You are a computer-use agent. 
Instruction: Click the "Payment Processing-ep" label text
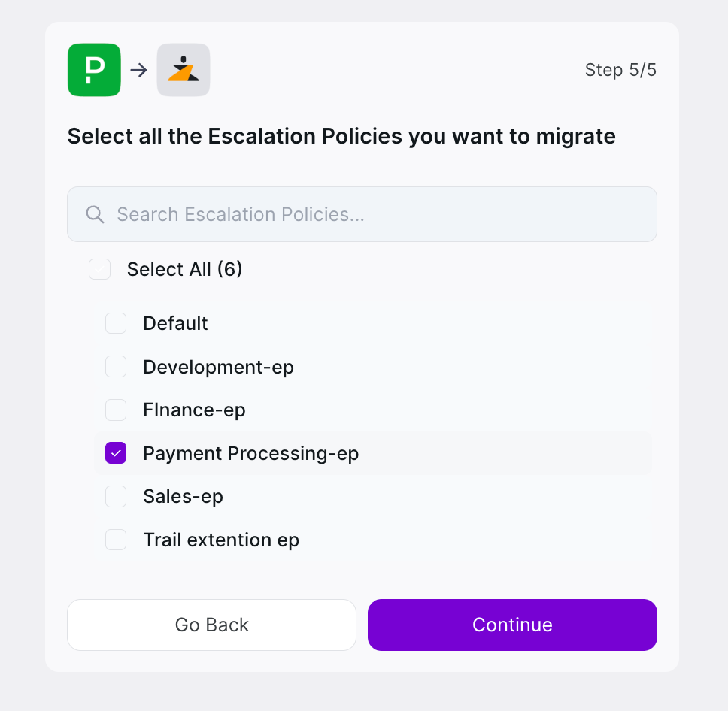pyautogui.click(x=250, y=453)
